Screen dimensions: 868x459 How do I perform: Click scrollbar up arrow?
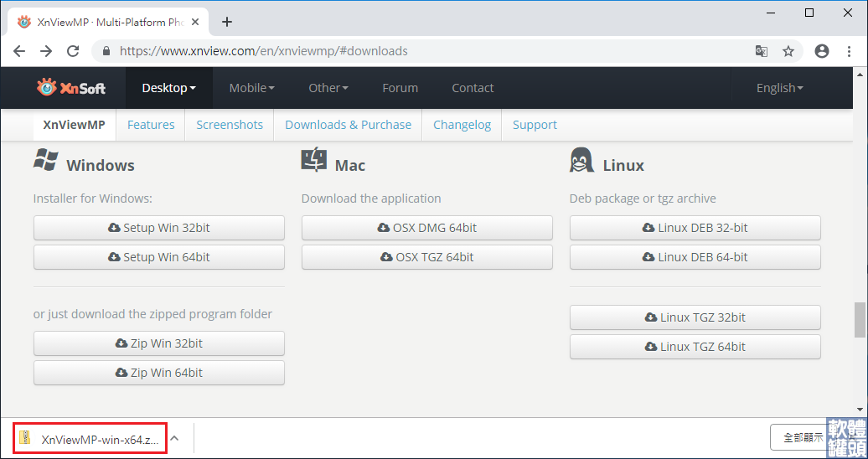pyautogui.click(x=860, y=74)
